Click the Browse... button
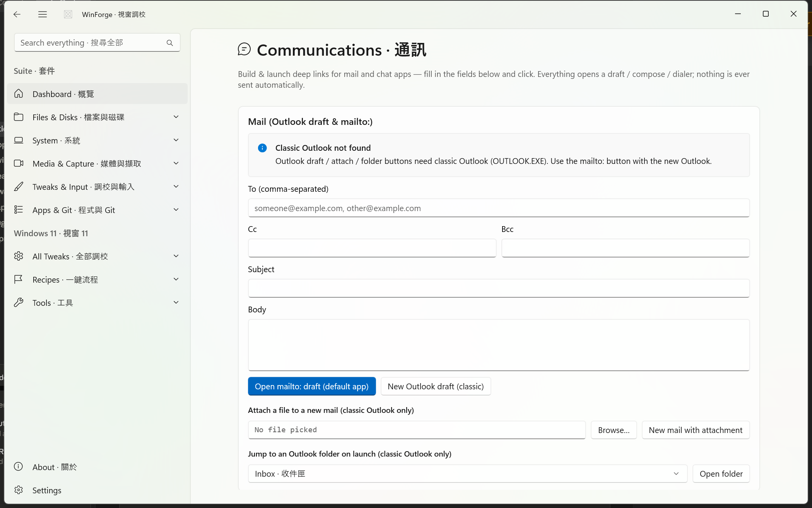The image size is (812, 508). (x=614, y=430)
